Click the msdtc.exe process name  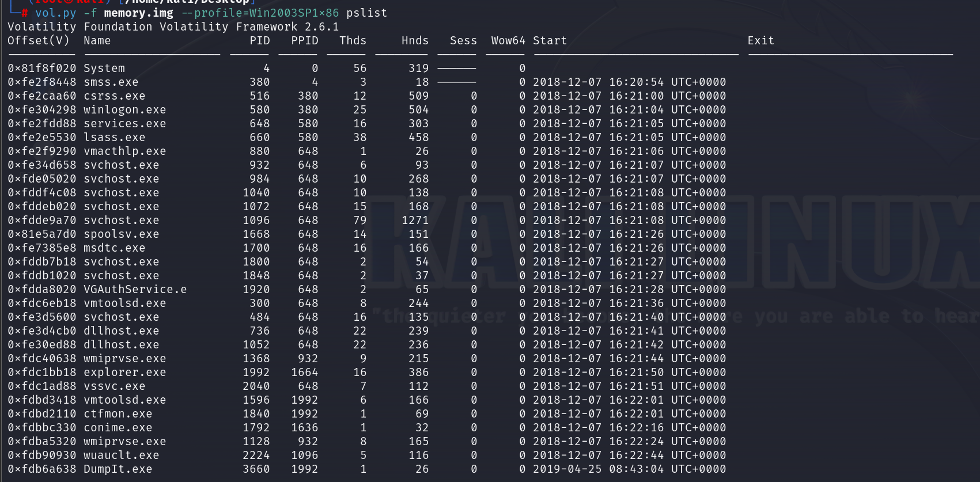(115, 248)
